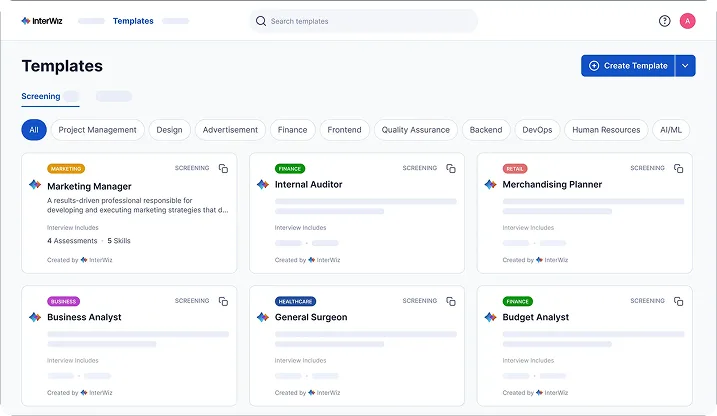Viewport: 717px width, 416px height.
Task: Click the search magnifier icon
Action: 261,21
